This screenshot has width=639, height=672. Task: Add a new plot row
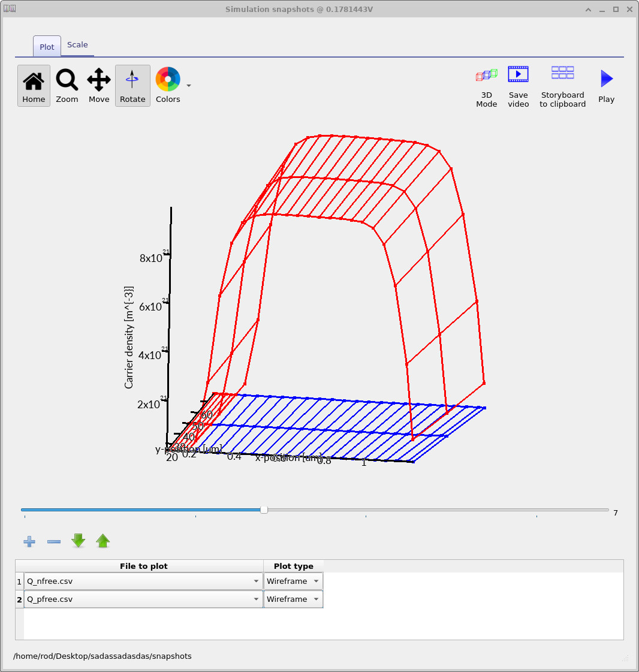click(29, 541)
